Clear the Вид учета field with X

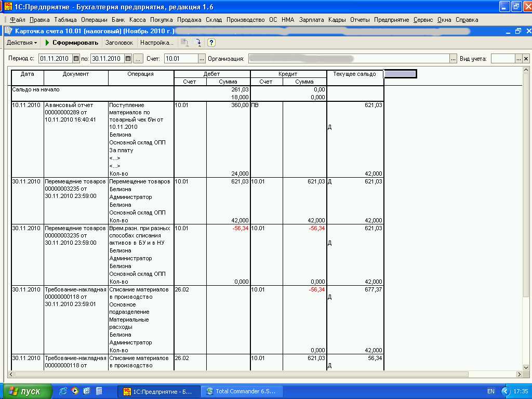[526, 59]
